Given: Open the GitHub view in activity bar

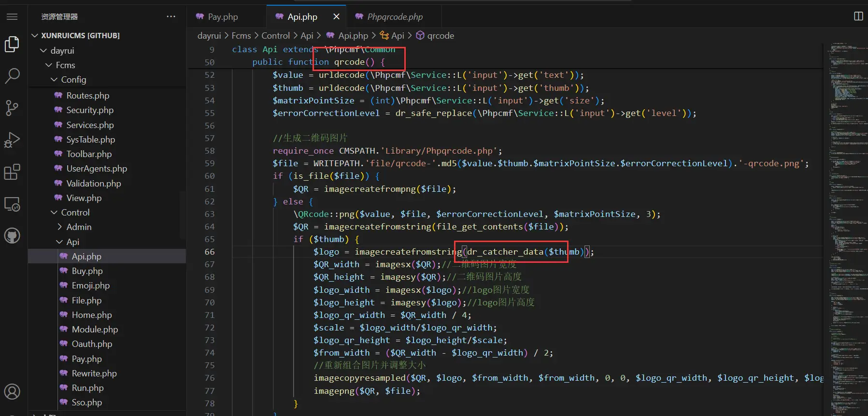Looking at the screenshot, I should (x=12, y=236).
